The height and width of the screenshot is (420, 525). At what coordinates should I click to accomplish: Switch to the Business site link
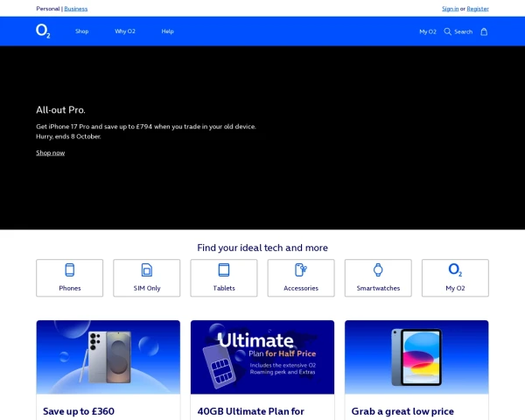point(75,9)
